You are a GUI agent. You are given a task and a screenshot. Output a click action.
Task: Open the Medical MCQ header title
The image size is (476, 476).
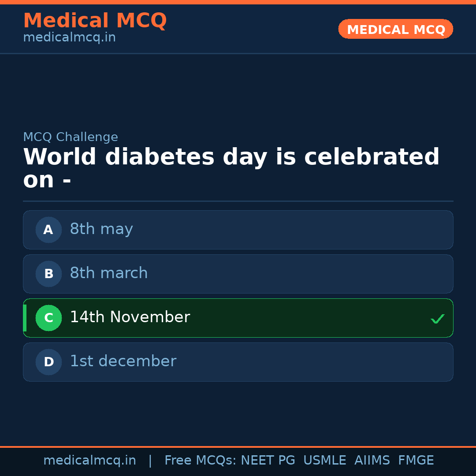(x=95, y=21)
